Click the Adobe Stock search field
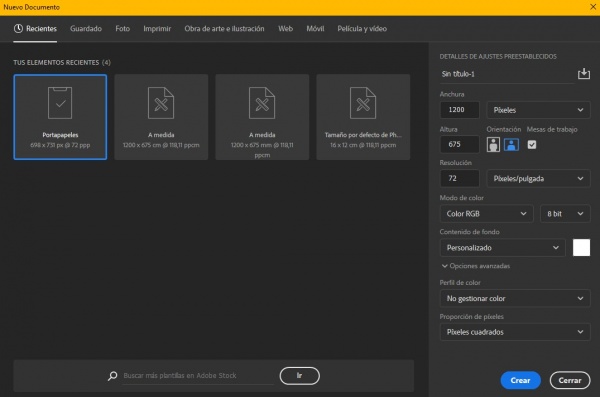 point(198,376)
